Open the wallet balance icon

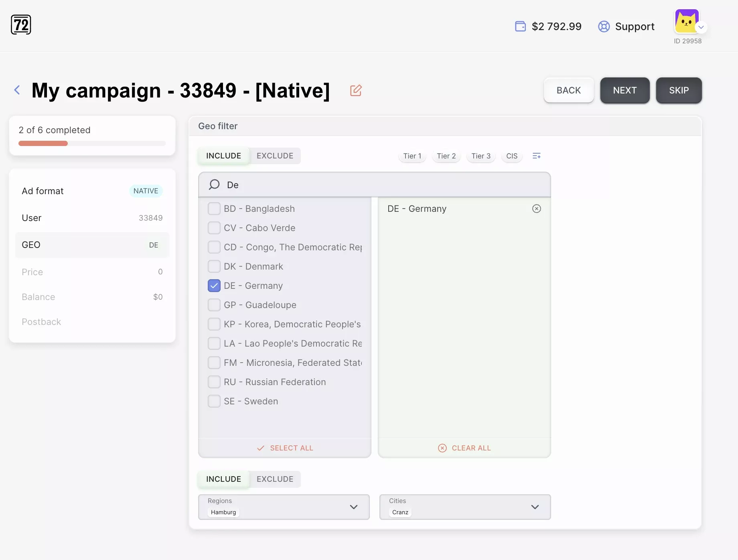tap(520, 26)
